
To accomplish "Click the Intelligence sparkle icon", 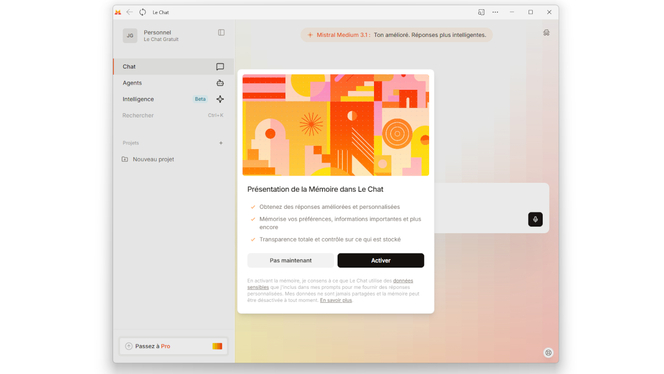I will pos(220,99).
